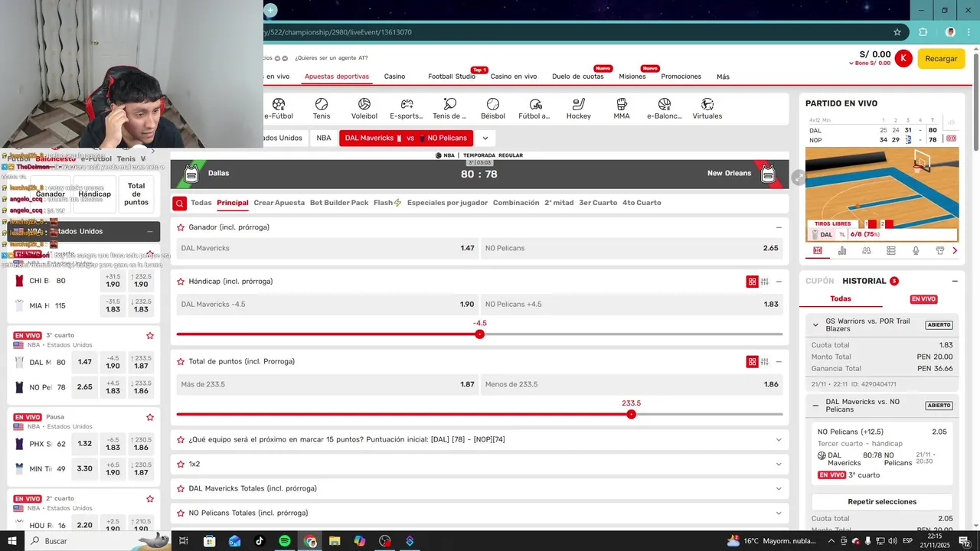Image resolution: width=980 pixels, height=551 pixels.
Task: Expand the próximo en marcar 15 puntos market
Action: pos(779,440)
